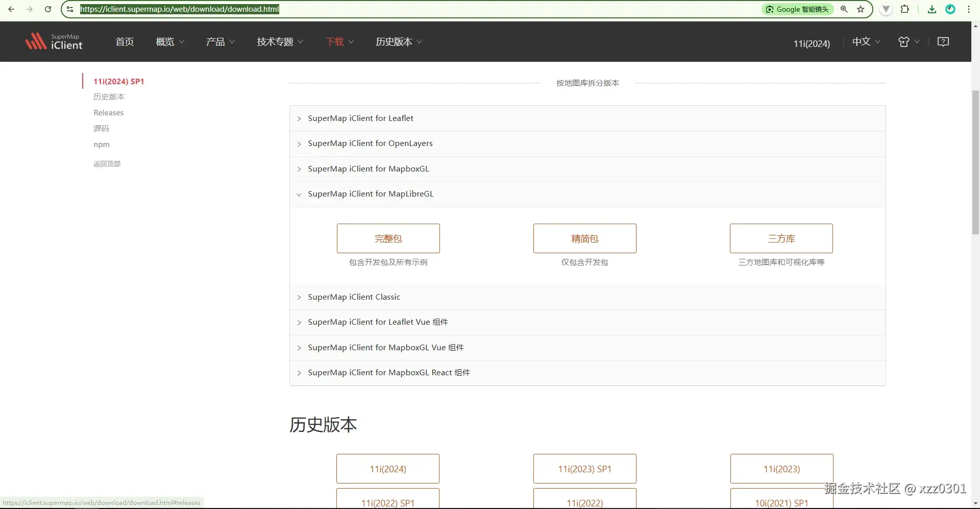The height and width of the screenshot is (509, 980).
Task: Open the help question icon in header
Action: point(943,42)
